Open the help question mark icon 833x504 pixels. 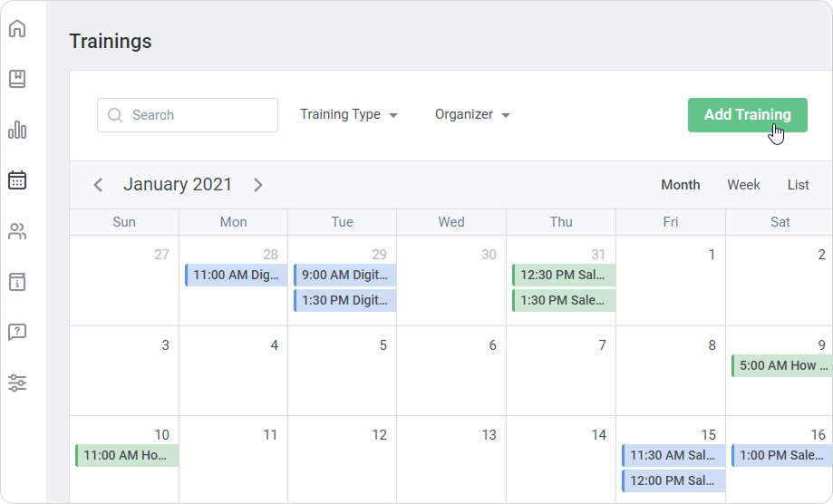(x=17, y=332)
